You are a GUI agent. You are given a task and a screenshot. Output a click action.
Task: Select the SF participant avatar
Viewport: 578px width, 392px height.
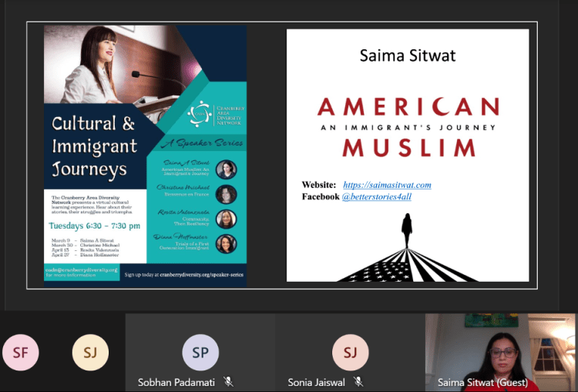(20, 353)
